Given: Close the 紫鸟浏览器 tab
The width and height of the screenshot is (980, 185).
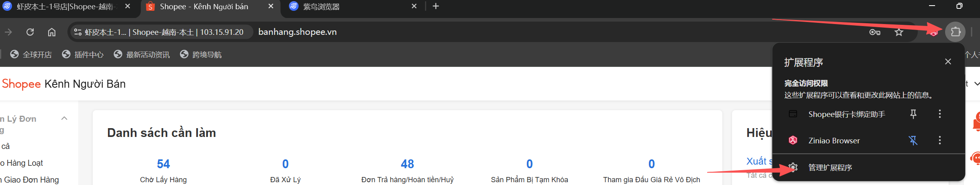Looking at the screenshot, I should [414, 6].
